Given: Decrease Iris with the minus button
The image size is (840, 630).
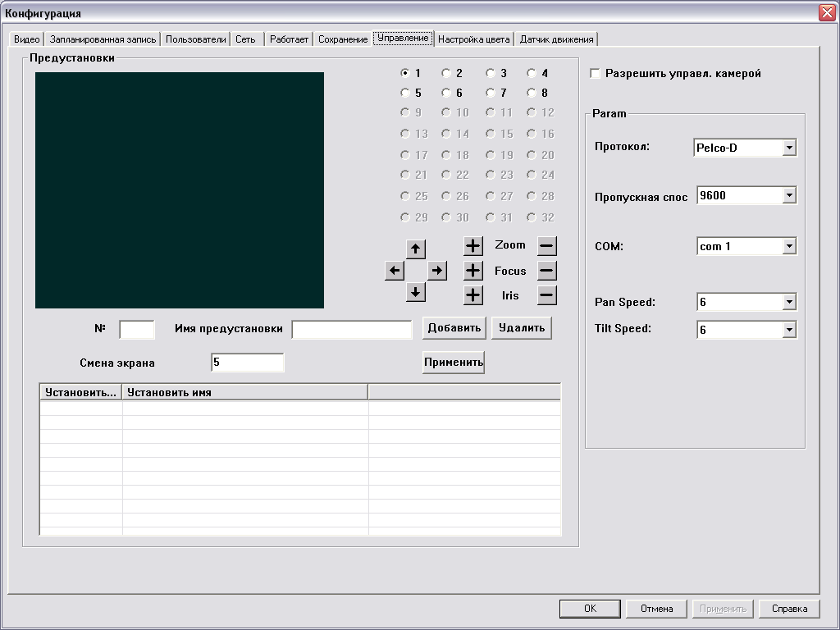Looking at the screenshot, I should 547,295.
